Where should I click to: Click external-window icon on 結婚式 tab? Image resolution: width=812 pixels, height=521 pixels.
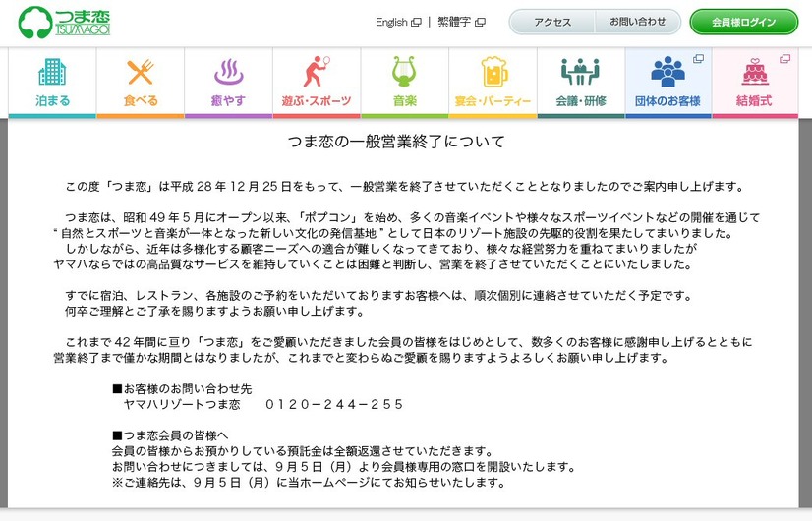[x=785, y=59]
